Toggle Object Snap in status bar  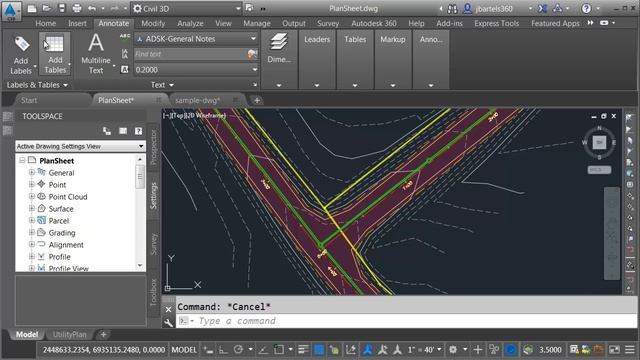279,350
